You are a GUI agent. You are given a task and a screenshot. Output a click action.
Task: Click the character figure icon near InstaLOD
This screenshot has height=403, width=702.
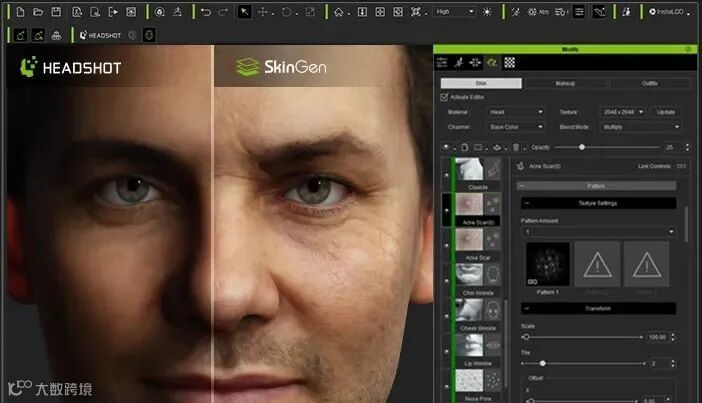[626, 12]
